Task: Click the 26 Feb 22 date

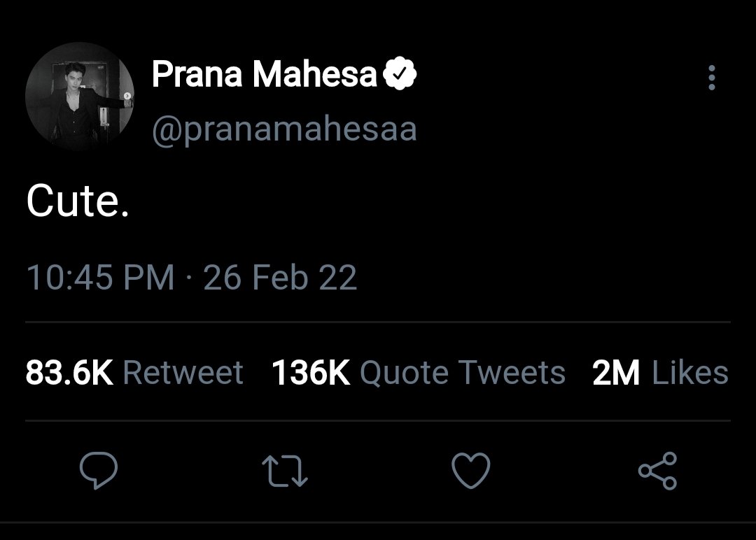Action: (280, 278)
